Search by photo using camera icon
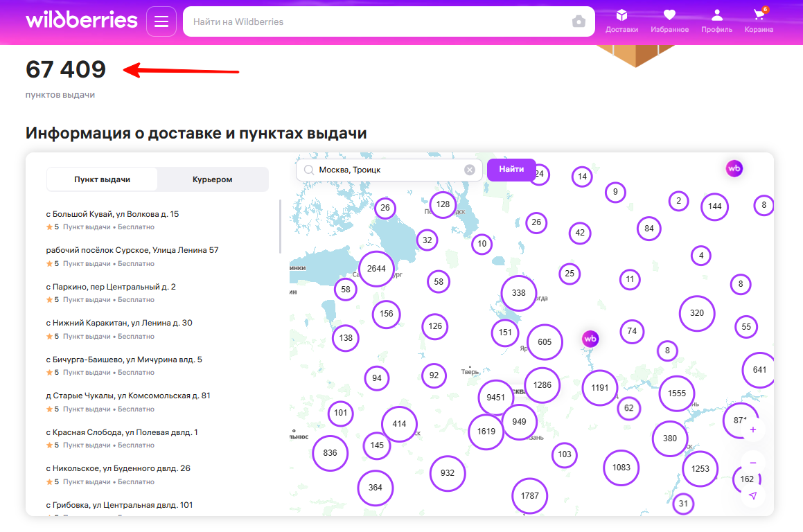This screenshot has width=803, height=532. coord(579,21)
